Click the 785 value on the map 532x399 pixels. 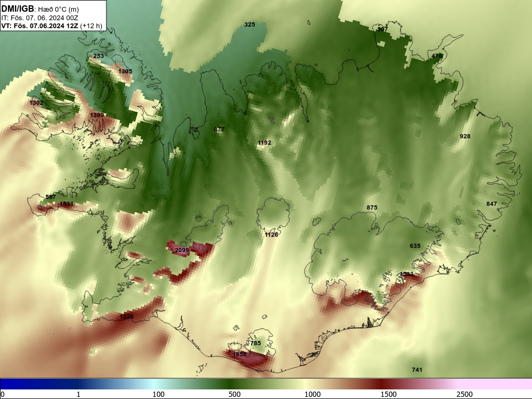pos(256,343)
